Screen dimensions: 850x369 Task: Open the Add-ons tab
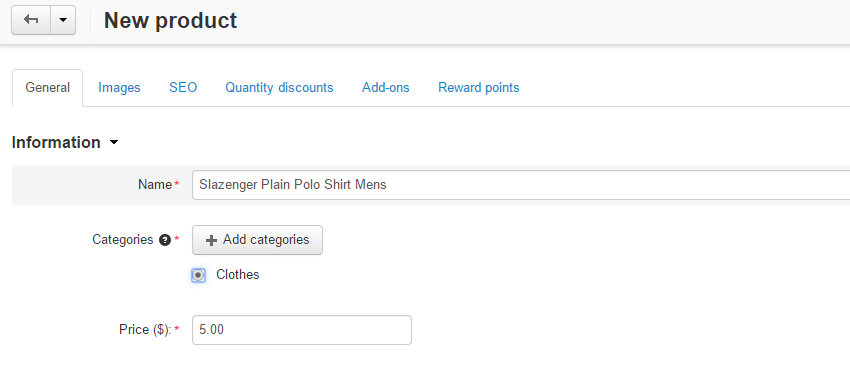[385, 88]
